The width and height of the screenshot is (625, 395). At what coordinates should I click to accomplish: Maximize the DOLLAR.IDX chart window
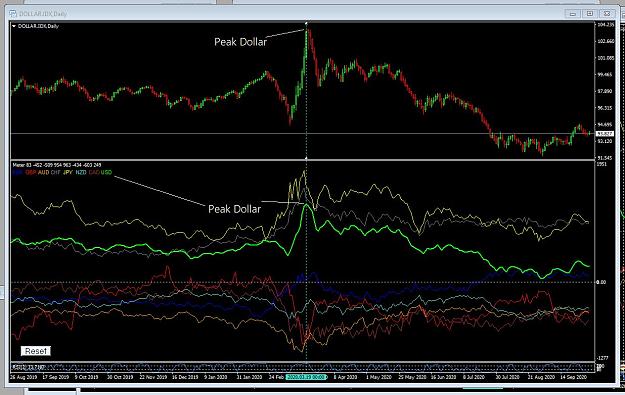(x=590, y=14)
